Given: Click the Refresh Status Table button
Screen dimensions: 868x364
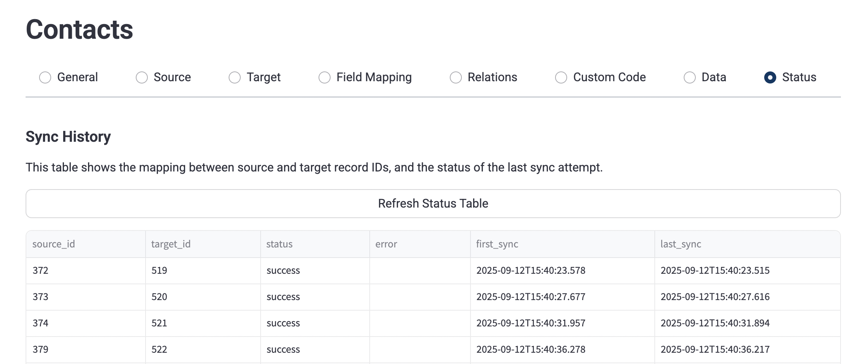Looking at the screenshot, I should pos(433,203).
